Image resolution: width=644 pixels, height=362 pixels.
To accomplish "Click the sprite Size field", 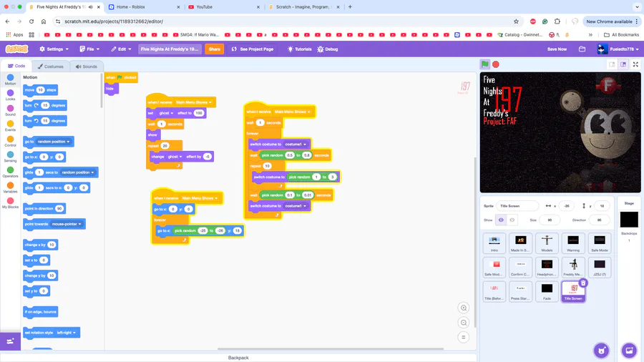I will 549,220.
